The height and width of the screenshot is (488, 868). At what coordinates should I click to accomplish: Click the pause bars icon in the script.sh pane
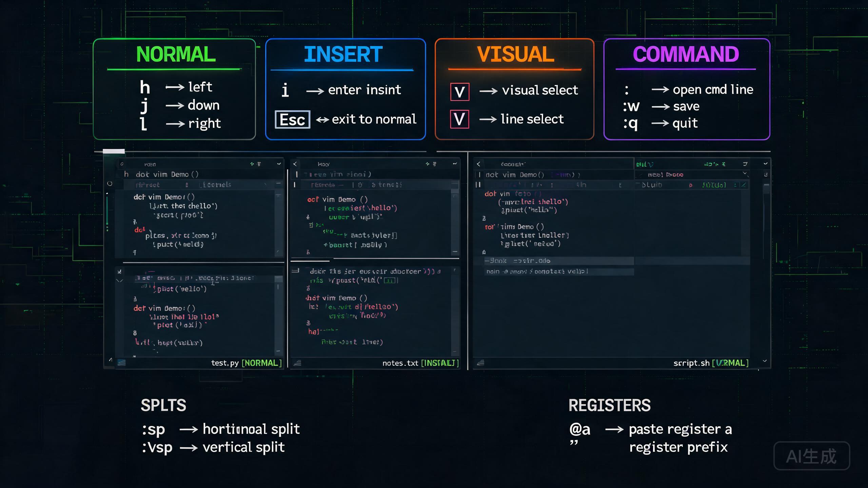point(478,185)
